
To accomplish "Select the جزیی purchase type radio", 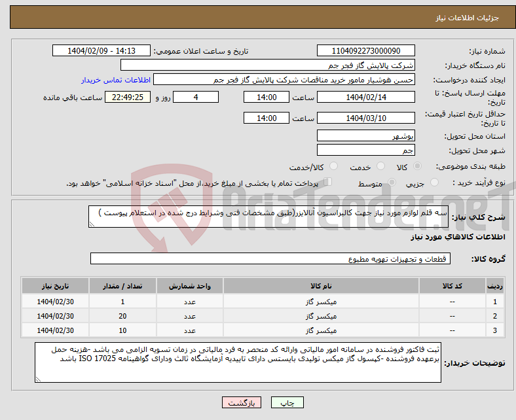I will 434,183.
